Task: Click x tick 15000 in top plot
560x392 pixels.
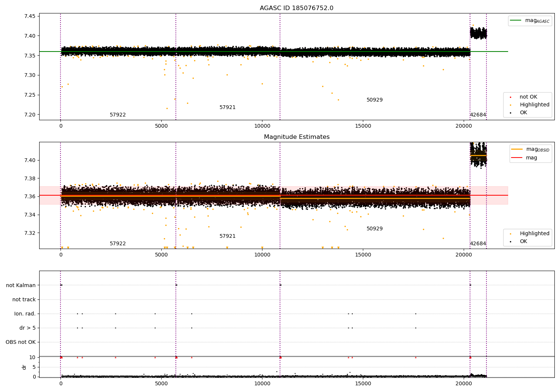Action: click(x=363, y=126)
